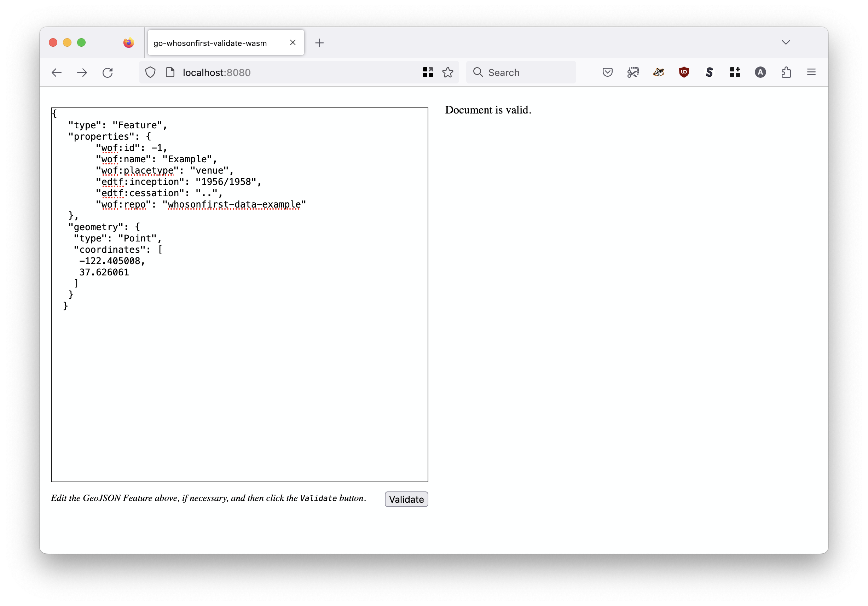Image resolution: width=868 pixels, height=606 pixels.
Task: Open the Firefox hamburger application menu
Action: 811,72
